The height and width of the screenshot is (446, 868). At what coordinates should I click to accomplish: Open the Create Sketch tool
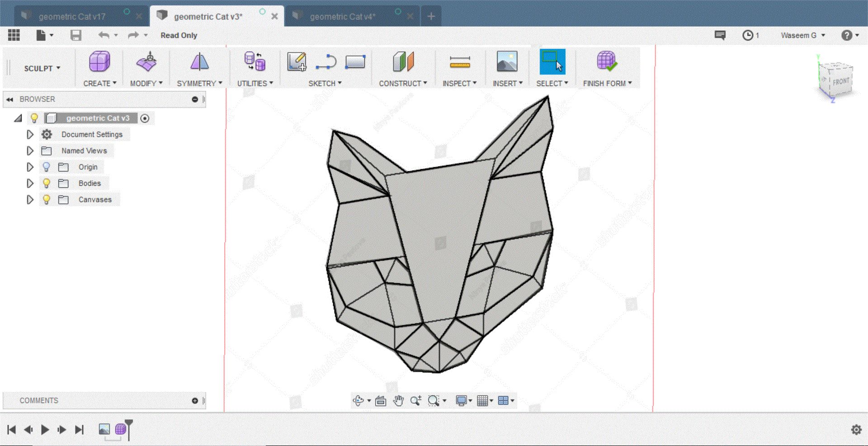(x=297, y=62)
